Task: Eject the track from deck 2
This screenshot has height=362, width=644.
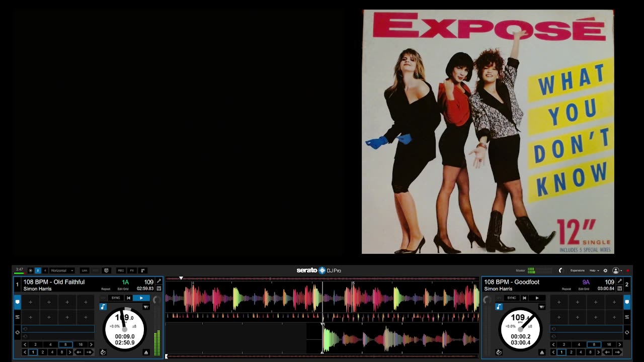Action: point(542,352)
